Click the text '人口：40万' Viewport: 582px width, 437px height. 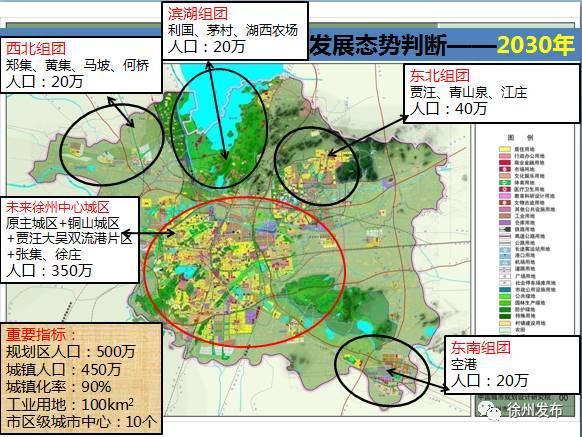click(x=448, y=108)
